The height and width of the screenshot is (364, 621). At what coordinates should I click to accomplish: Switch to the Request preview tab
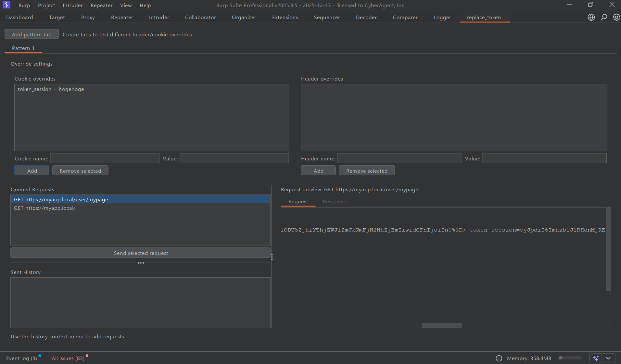(298, 201)
